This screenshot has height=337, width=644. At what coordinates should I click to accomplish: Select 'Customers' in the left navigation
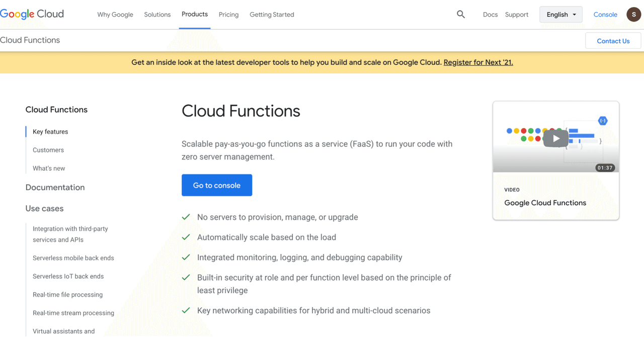(48, 149)
